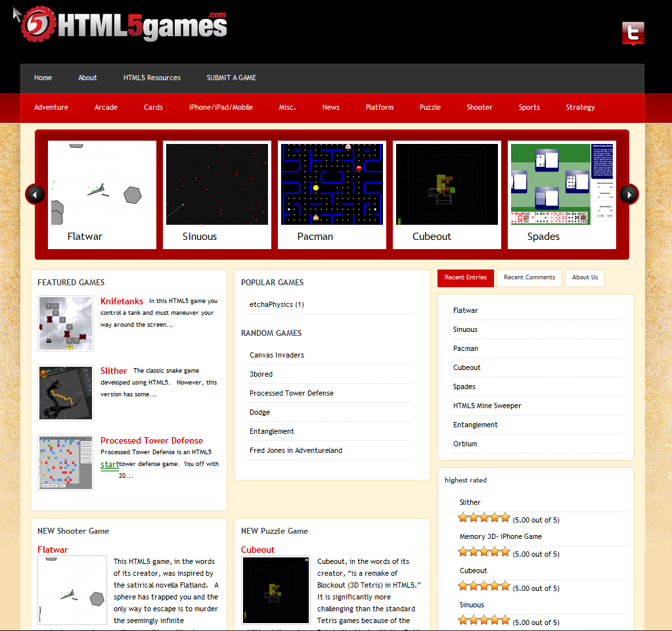Open Memory 3D- iPhone Game

pyautogui.click(x=501, y=536)
